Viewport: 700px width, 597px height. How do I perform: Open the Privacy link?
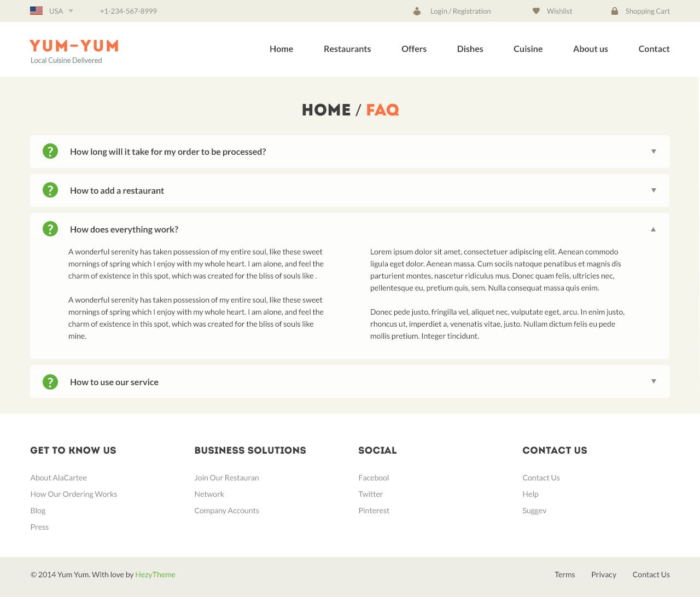604,575
